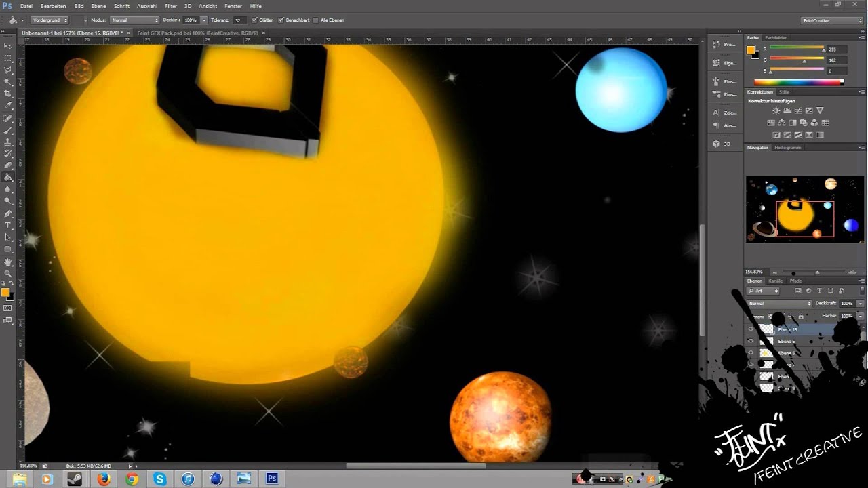This screenshot has width=868, height=488.
Task: Hide the Ebene 6 layer
Action: pos(751,341)
